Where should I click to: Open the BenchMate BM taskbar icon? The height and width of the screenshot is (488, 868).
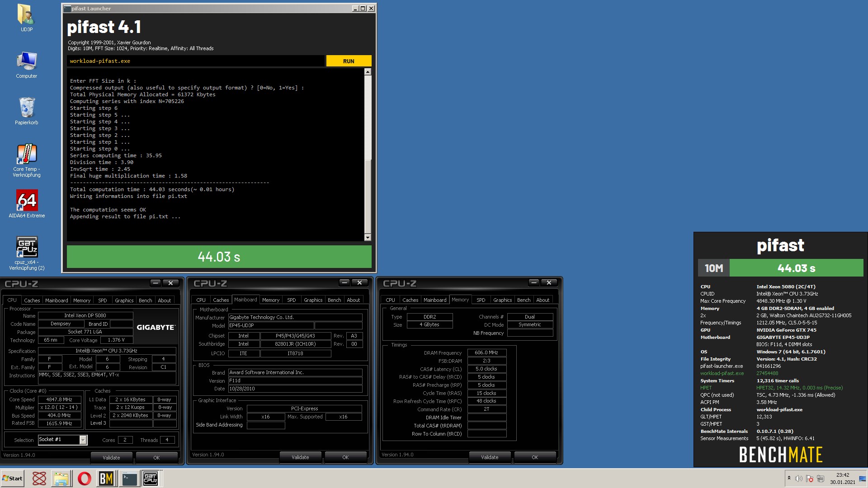[x=106, y=479]
